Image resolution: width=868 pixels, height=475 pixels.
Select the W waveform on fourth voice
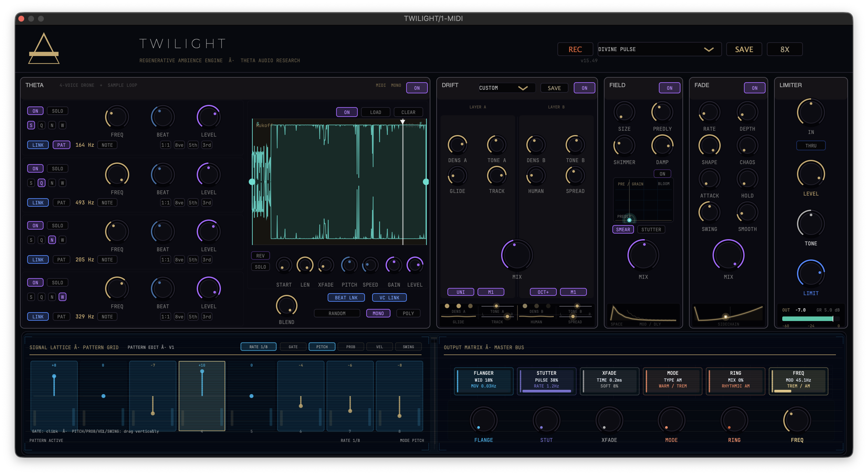62,297
